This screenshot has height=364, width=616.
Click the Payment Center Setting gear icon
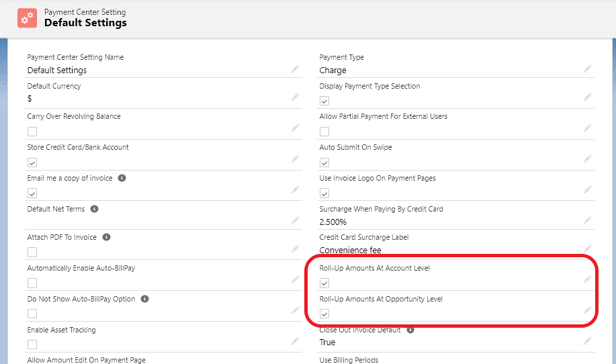[28, 18]
